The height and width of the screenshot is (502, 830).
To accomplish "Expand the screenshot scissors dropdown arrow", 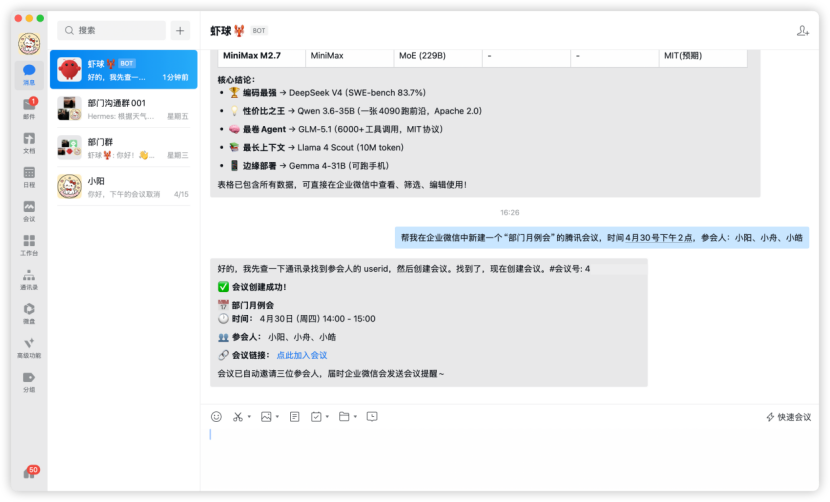I will tap(249, 417).
